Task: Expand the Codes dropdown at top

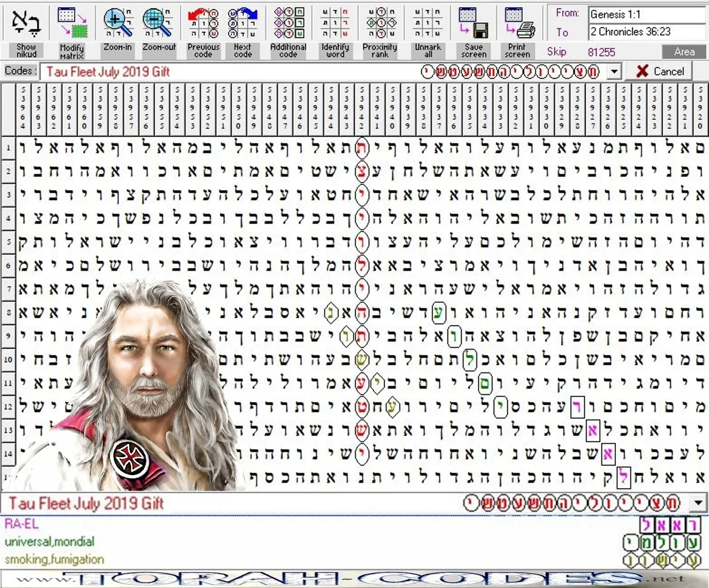Action: (x=614, y=71)
